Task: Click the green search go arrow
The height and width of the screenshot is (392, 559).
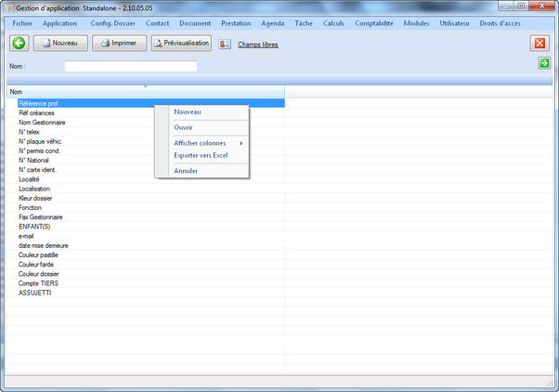Action: point(544,63)
